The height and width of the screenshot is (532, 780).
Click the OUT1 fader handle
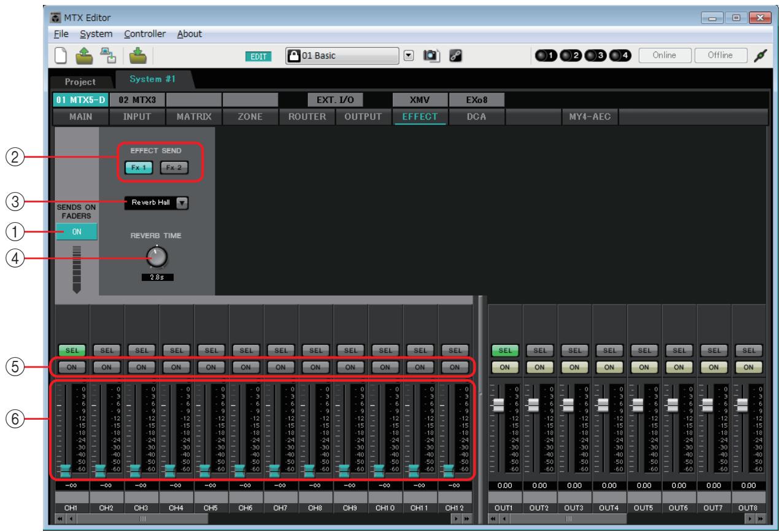[x=500, y=404]
